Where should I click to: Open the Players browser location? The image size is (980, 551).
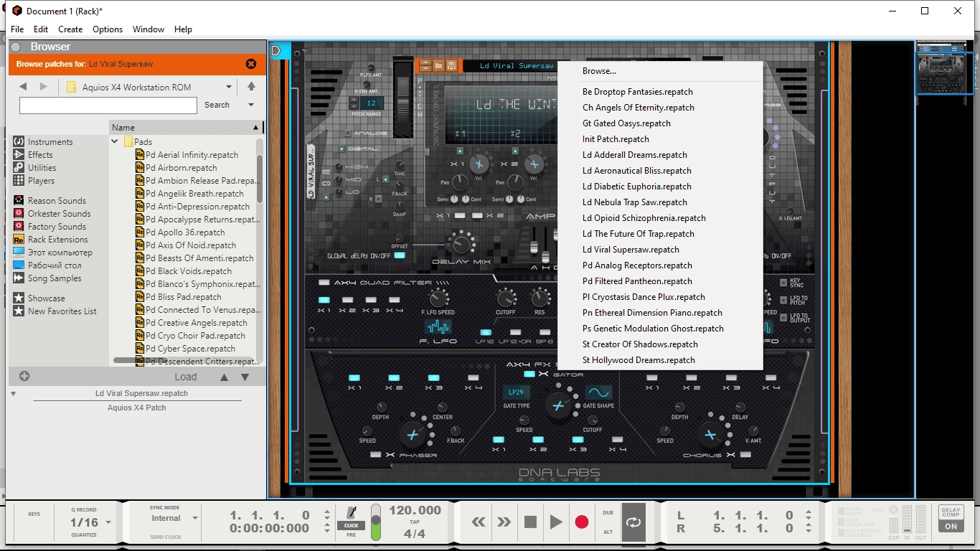pyautogui.click(x=34, y=181)
